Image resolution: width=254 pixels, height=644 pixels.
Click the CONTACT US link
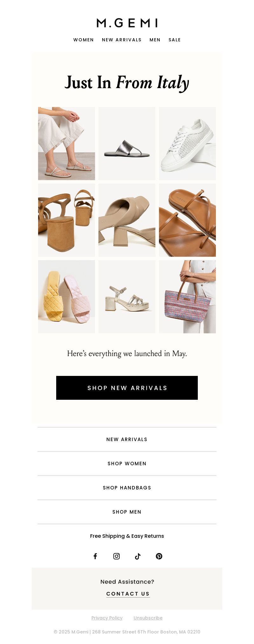pyautogui.click(x=128, y=594)
